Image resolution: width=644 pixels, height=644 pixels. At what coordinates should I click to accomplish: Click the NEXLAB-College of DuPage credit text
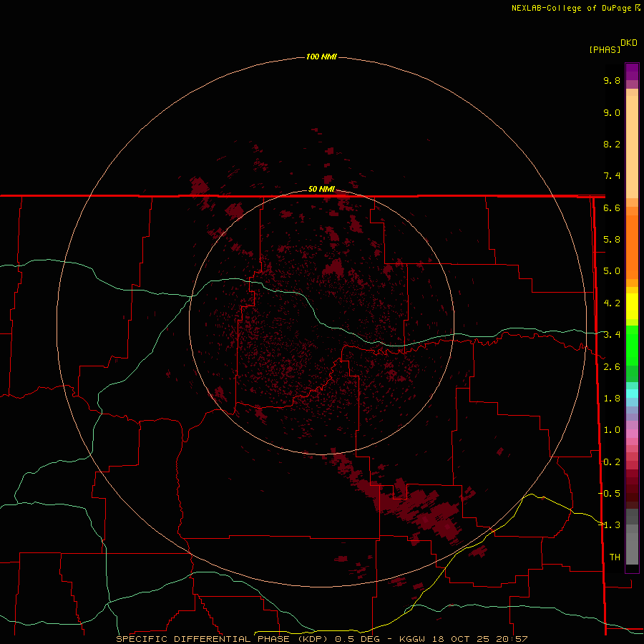571,8
